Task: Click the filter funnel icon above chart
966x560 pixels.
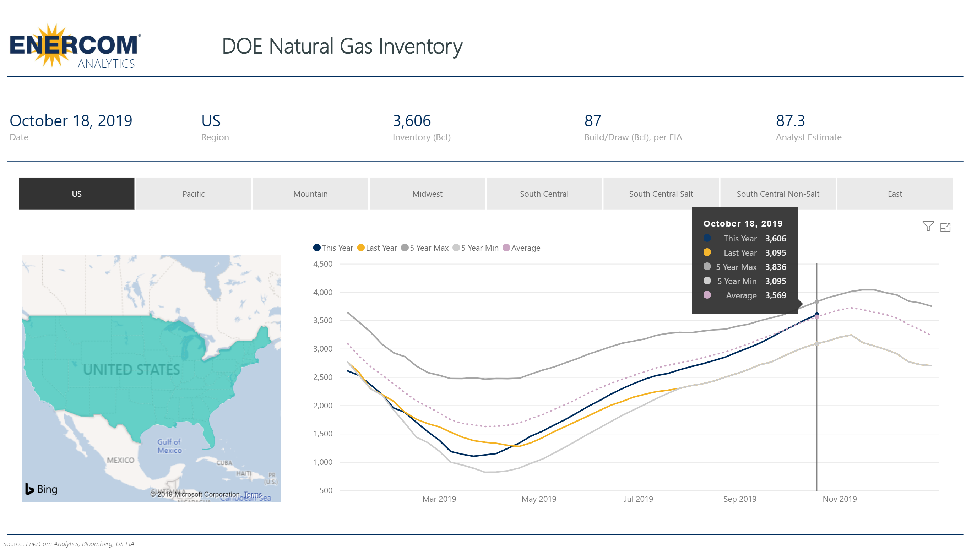Action: pyautogui.click(x=928, y=227)
